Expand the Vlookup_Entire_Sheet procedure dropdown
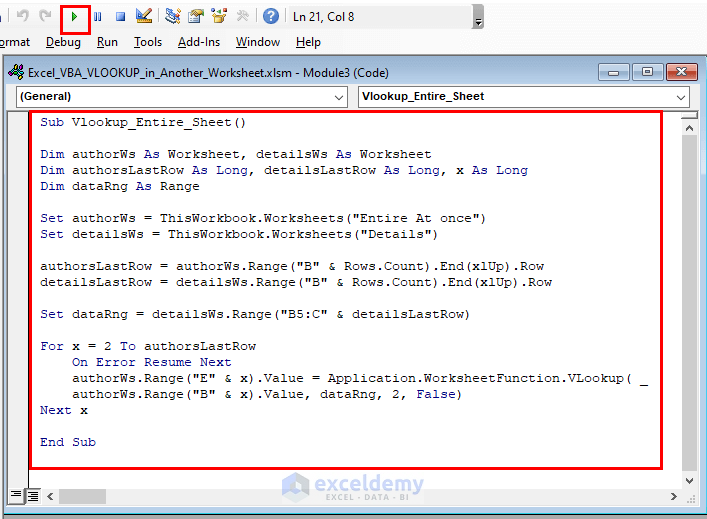 [681, 97]
